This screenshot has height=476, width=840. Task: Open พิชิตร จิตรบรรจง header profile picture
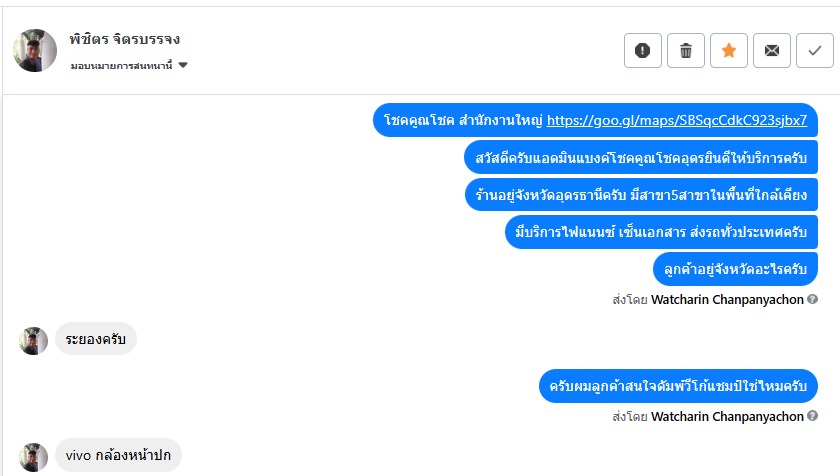[x=35, y=50]
